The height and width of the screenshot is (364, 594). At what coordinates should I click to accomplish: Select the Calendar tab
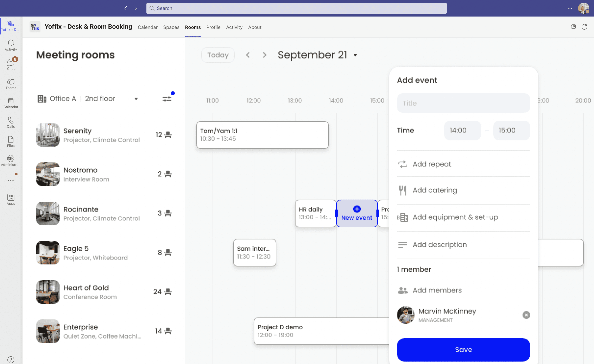click(148, 27)
